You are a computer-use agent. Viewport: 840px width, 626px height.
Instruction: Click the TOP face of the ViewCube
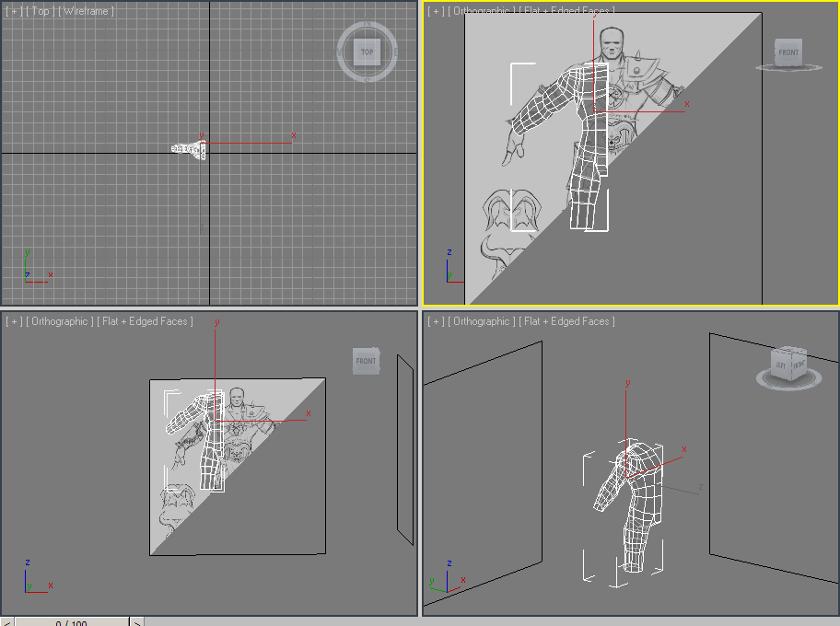367,52
